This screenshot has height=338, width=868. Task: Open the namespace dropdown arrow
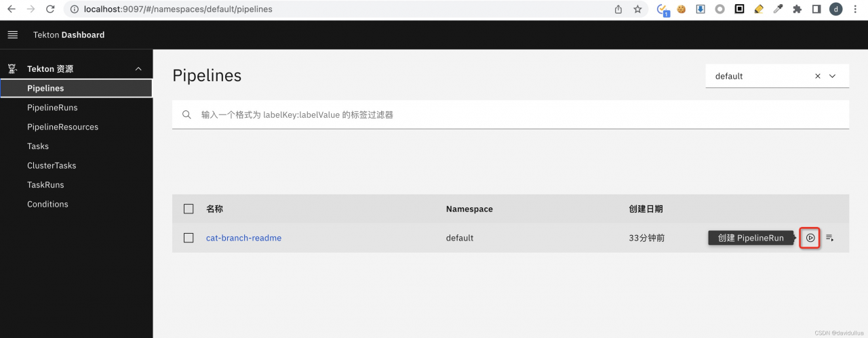(833, 77)
